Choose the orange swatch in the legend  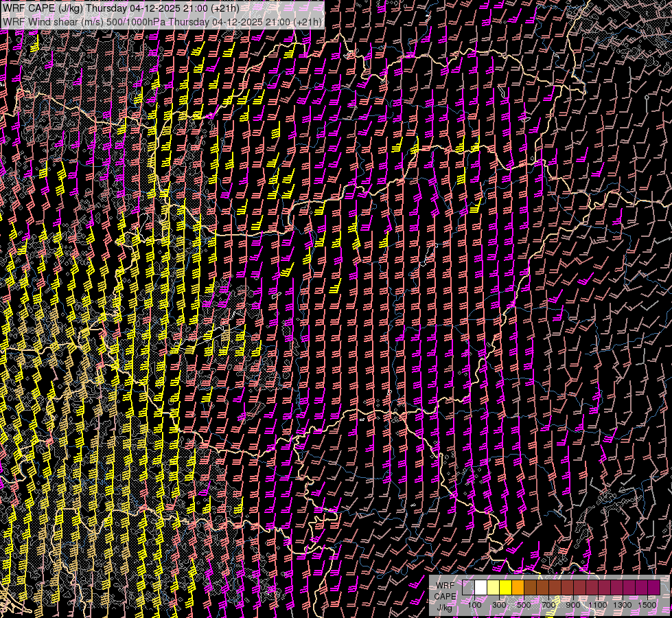518,588
